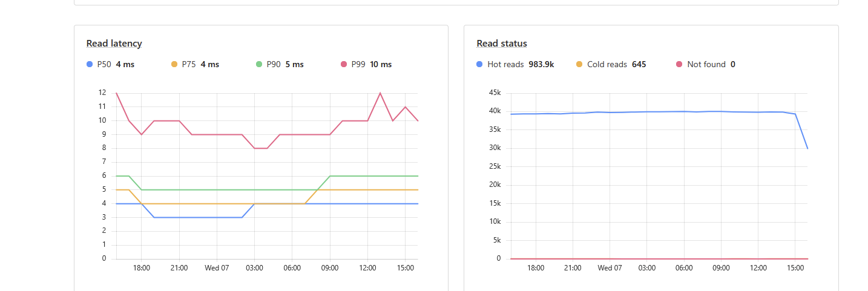868x291 pixels.
Task: Click "Wed 07" on the Read status axis
Action: [610, 267]
